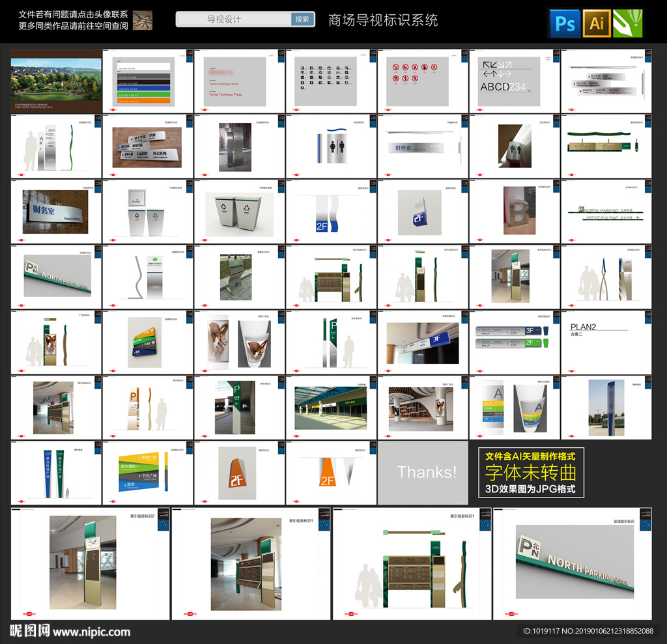Open the large directory photo 索引信息标识1 preview

(x=251, y=564)
